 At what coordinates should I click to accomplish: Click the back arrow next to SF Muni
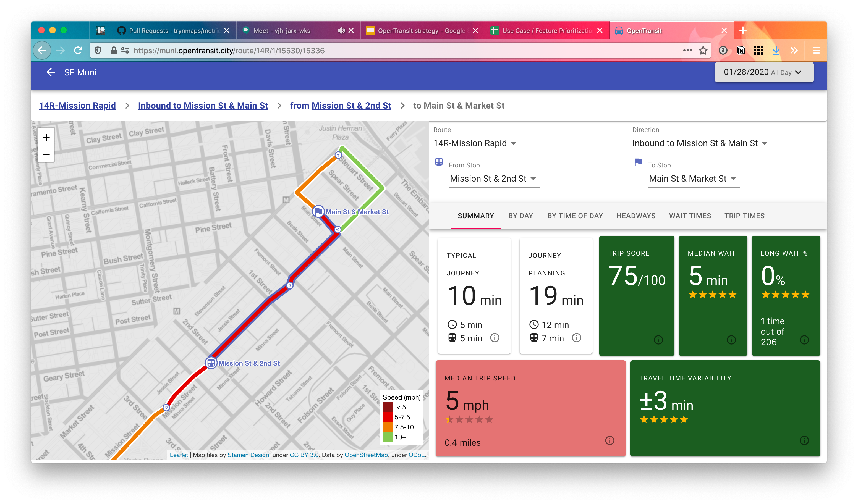(x=51, y=72)
